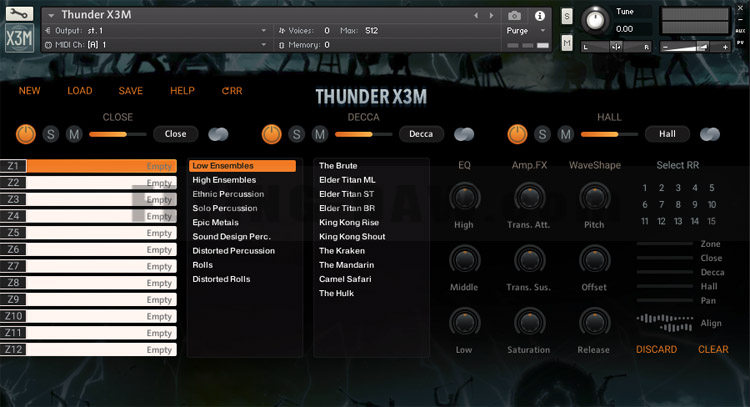Click the DISCARD button
Image resolution: width=750 pixels, height=407 pixels.
[656, 350]
